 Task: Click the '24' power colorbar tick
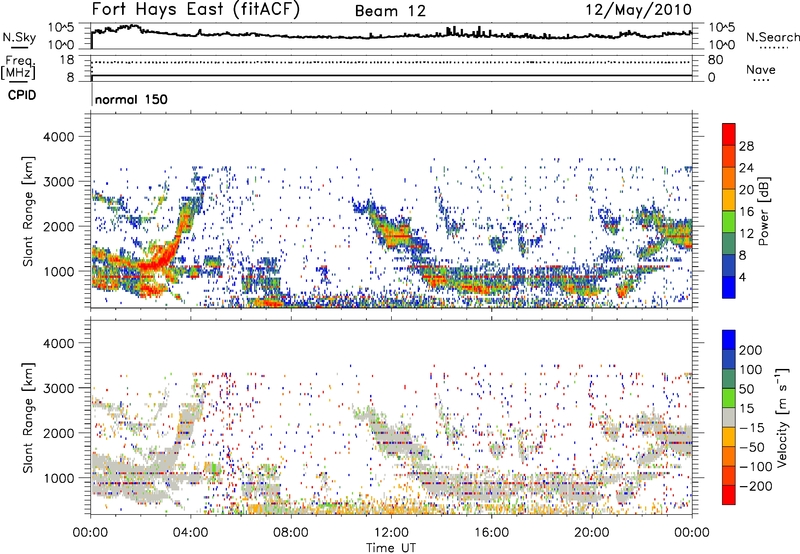[746, 168]
